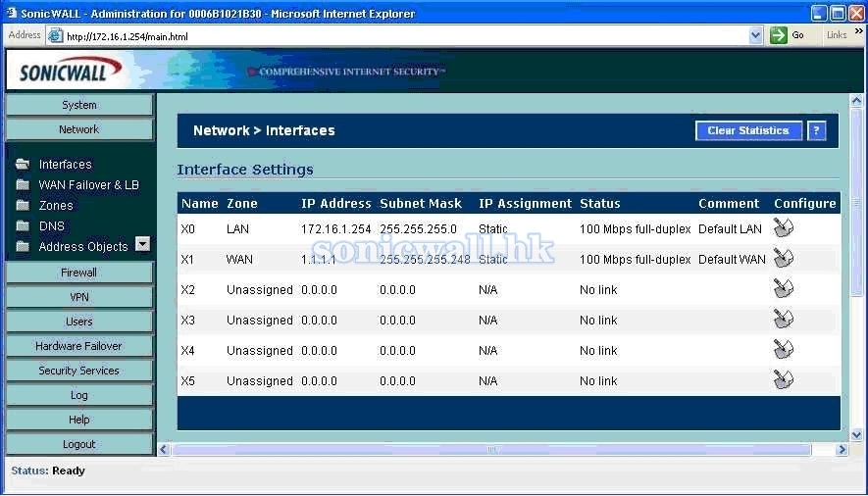The height and width of the screenshot is (496, 868).
Task: Click the green Go arrow icon
Action: coord(779,35)
